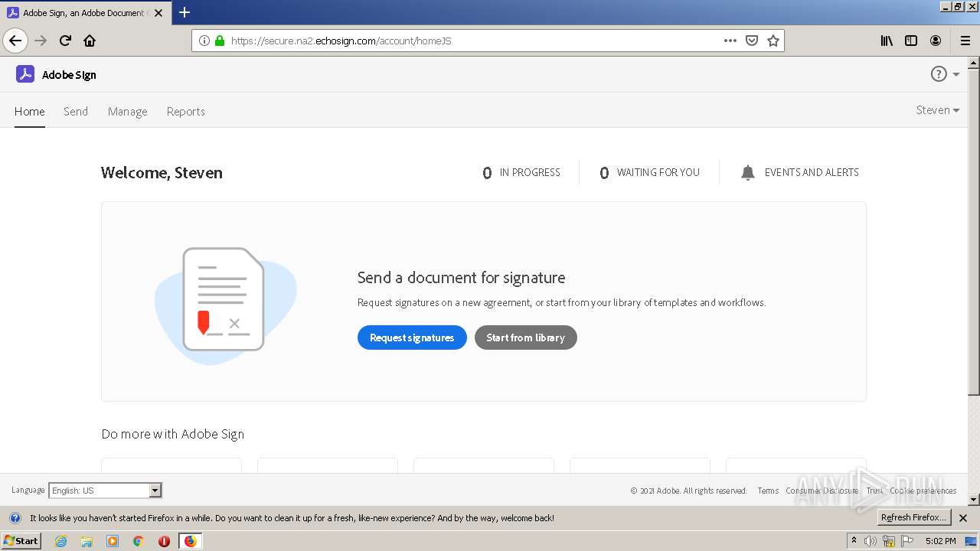This screenshot has height=551, width=980.
Task: Open the Firefox account icon
Action: pyautogui.click(x=936, y=41)
